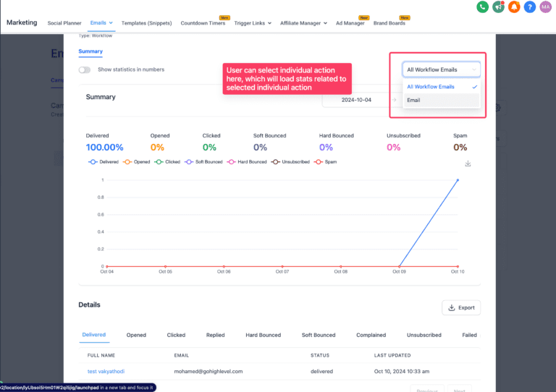Viewport: 556px width, 392px height.
Task: Click the FULL NAME column header
Action: click(101, 356)
